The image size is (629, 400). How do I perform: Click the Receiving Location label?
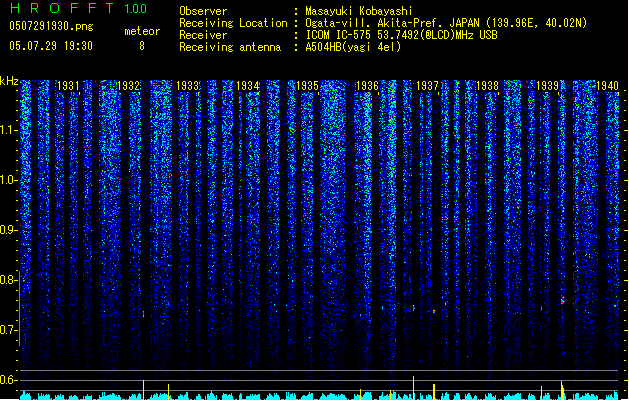pyautogui.click(x=233, y=23)
